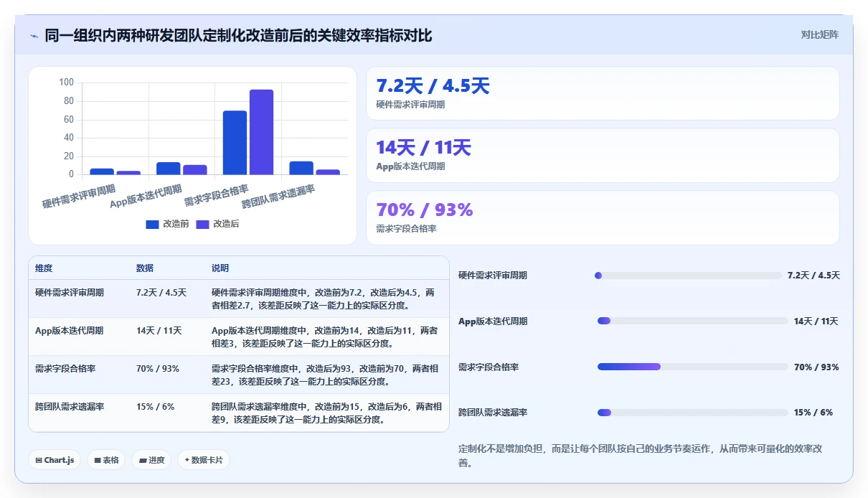Screen dimensions: 868x498
Task: Click the 进度 tag chip
Action: click(151, 460)
